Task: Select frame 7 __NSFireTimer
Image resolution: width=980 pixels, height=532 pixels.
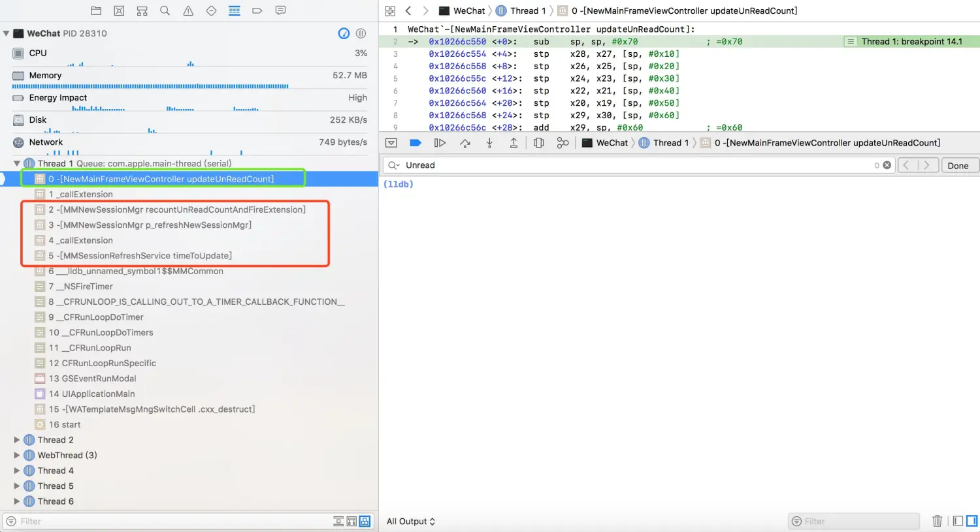Action: point(189,286)
